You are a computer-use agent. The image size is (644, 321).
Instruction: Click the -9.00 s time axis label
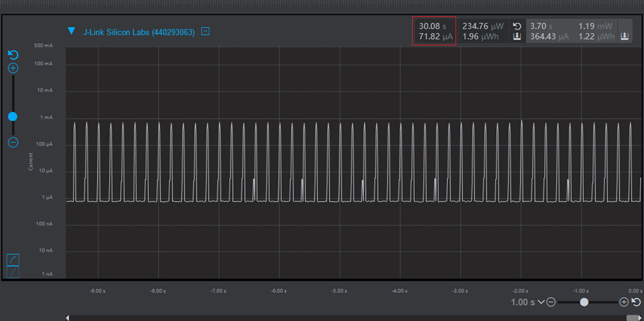coord(98,291)
